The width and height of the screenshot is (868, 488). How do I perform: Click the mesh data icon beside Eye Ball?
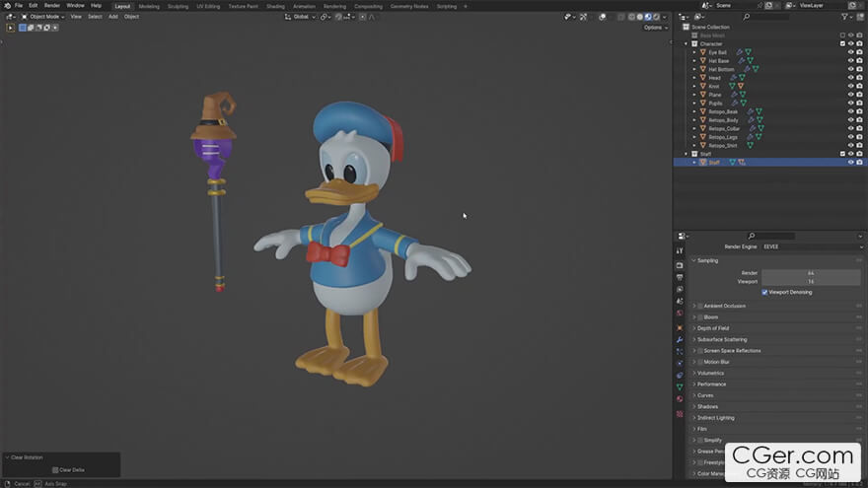tap(748, 52)
